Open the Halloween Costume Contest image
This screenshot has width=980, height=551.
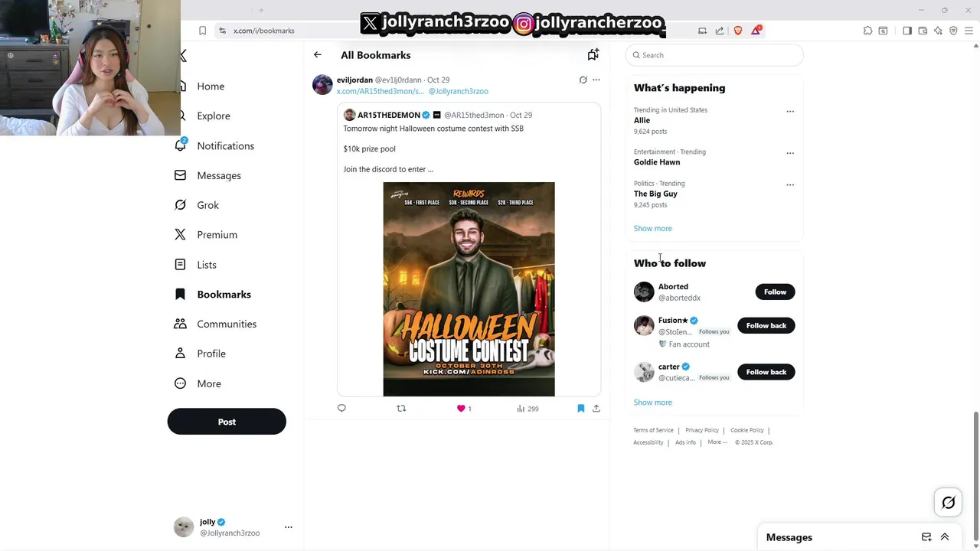pos(469,289)
